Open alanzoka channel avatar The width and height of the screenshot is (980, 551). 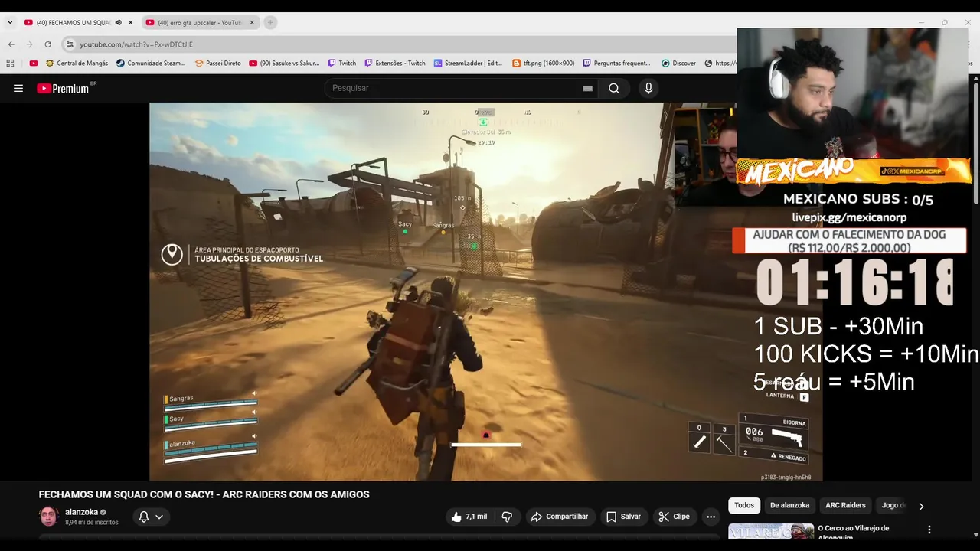49,517
